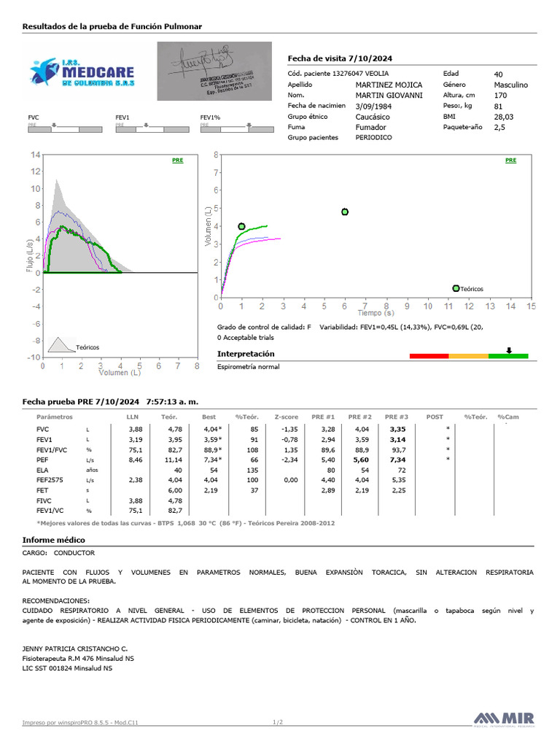Click the 'Informe médico' heading
The image size is (560, 747).
pos(53,541)
